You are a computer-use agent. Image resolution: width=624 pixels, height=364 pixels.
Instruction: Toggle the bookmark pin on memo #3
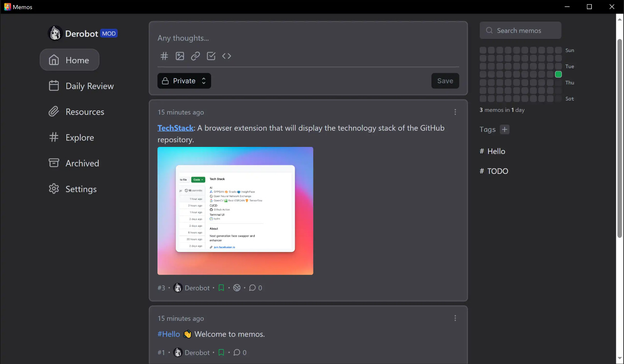point(221,288)
